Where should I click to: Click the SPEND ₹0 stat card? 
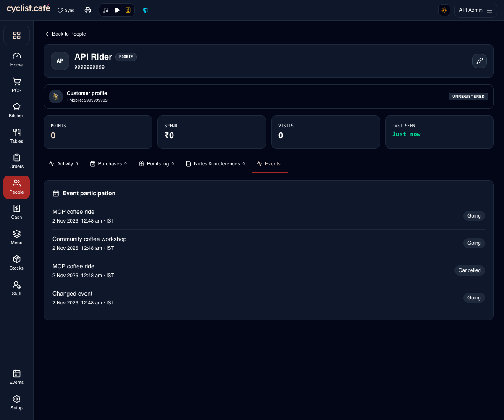(x=212, y=132)
